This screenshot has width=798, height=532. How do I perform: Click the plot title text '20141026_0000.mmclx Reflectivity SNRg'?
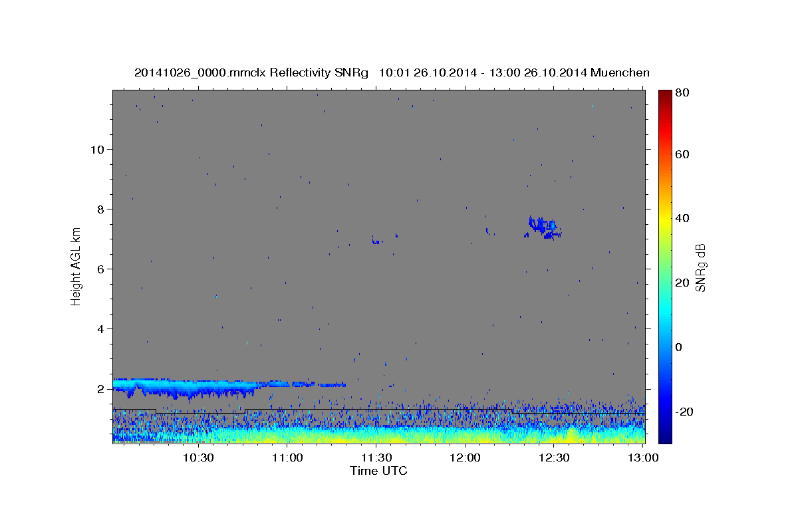251,72
